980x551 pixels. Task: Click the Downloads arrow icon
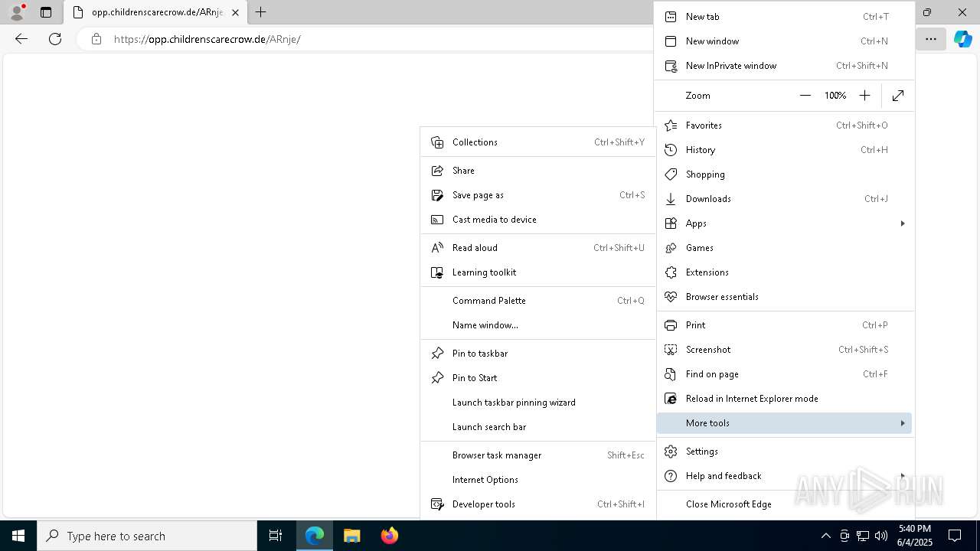(x=671, y=199)
